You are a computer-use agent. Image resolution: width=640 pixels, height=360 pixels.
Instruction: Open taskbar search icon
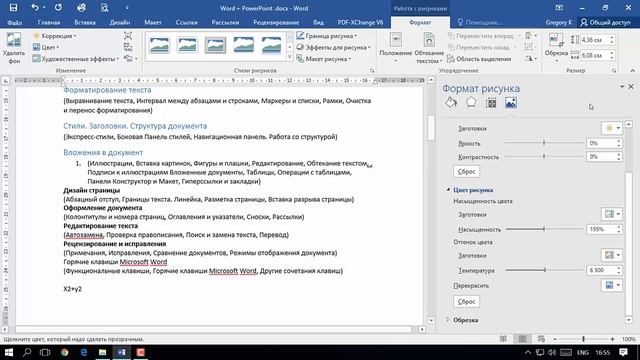point(27,352)
